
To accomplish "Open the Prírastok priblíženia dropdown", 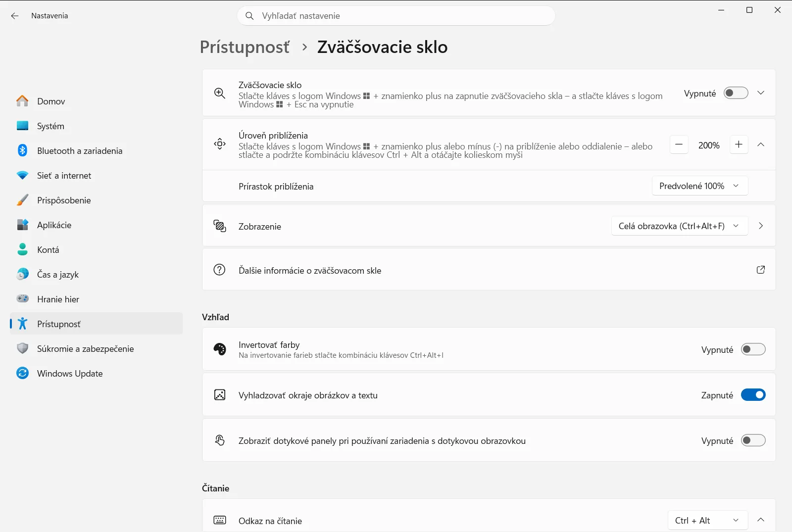I will pos(700,186).
